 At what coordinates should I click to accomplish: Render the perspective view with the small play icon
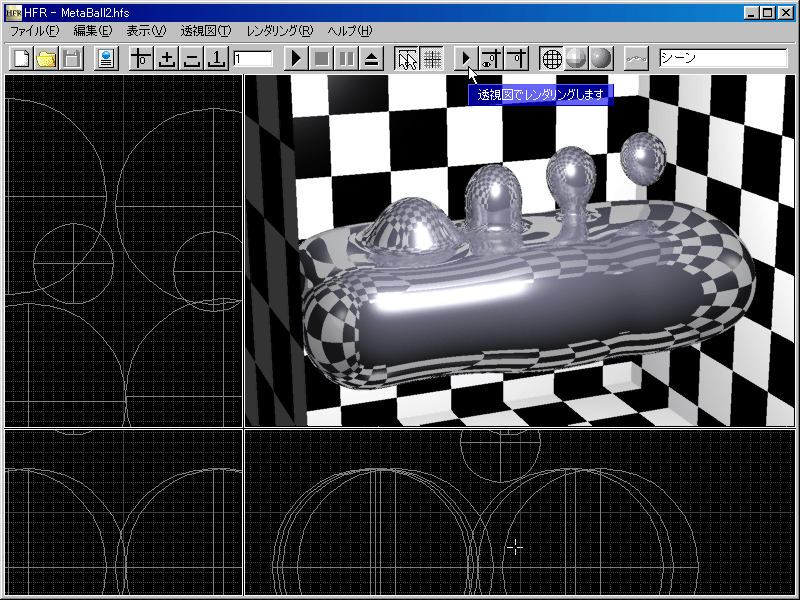pos(466,58)
